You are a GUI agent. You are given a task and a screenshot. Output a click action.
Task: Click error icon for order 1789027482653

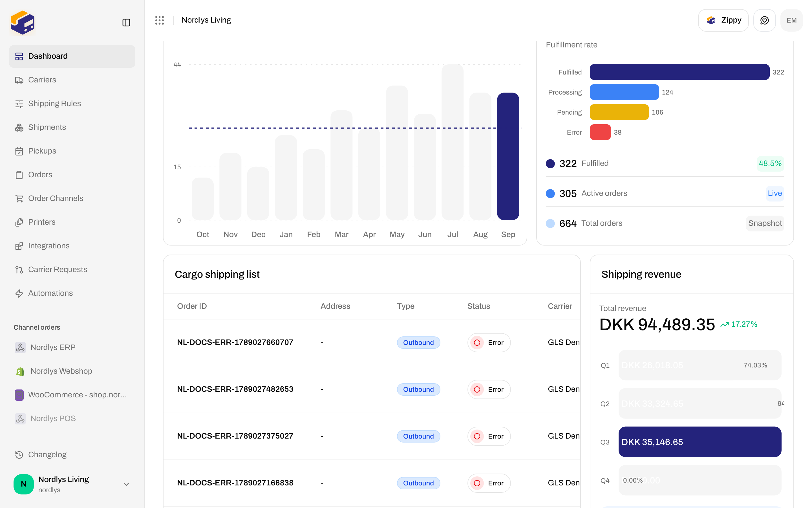(x=477, y=389)
